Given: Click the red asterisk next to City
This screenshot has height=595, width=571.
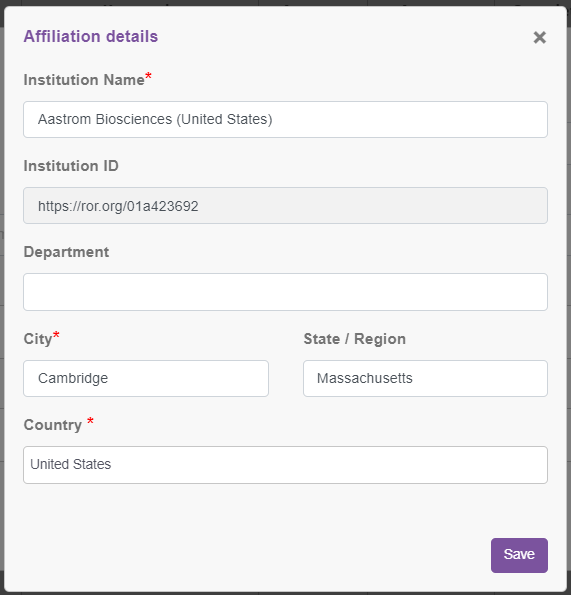Looking at the screenshot, I should pyautogui.click(x=56, y=335).
